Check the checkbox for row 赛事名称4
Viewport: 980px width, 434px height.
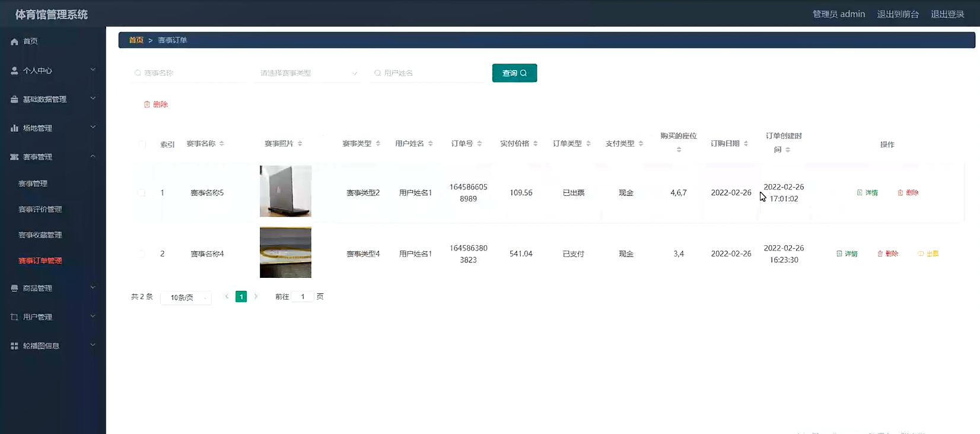142,254
